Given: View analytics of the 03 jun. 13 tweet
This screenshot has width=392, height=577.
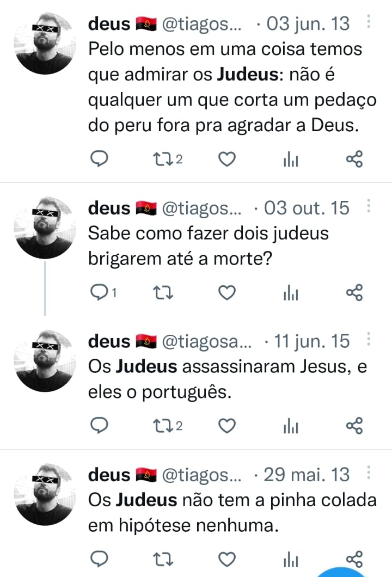Looking at the screenshot, I should tap(291, 159).
